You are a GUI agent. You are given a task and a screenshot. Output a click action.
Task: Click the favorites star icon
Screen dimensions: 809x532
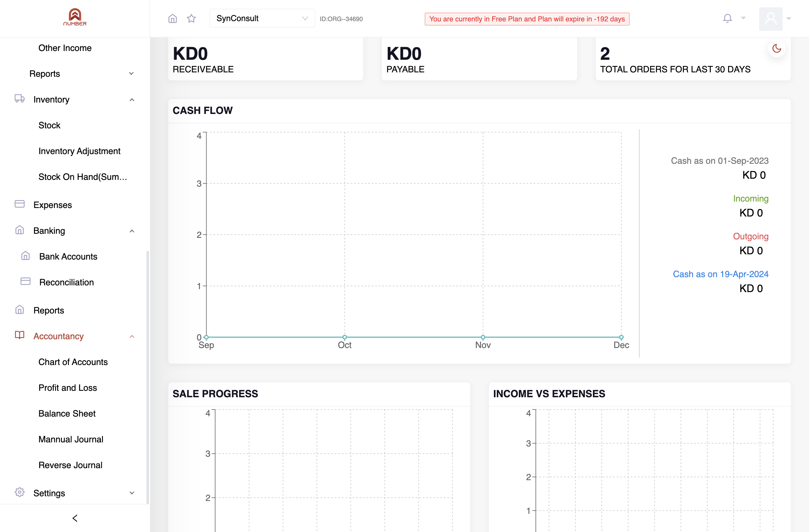[191, 18]
